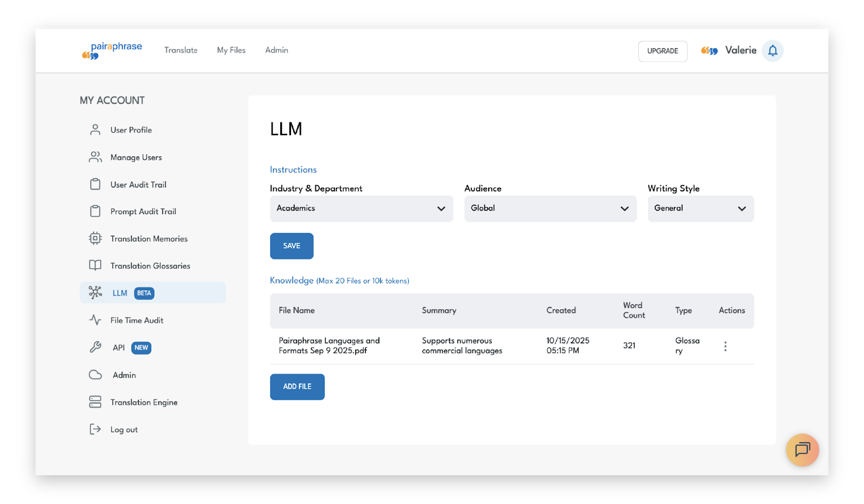Image resolution: width=864 pixels, height=504 pixels.
Task: Open the Translate menu item
Action: (181, 50)
